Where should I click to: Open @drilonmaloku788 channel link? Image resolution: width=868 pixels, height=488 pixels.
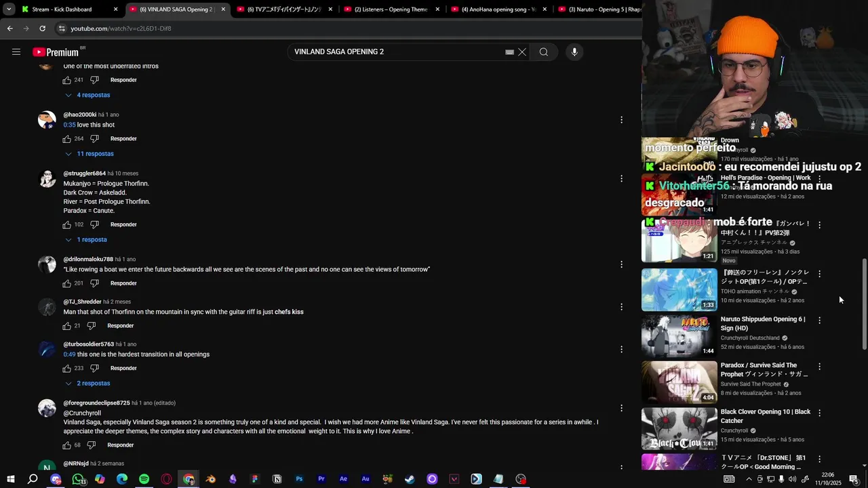click(88, 260)
